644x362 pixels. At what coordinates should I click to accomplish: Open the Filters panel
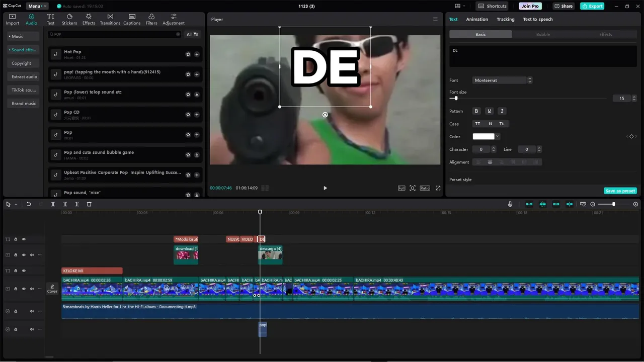point(151,19)
